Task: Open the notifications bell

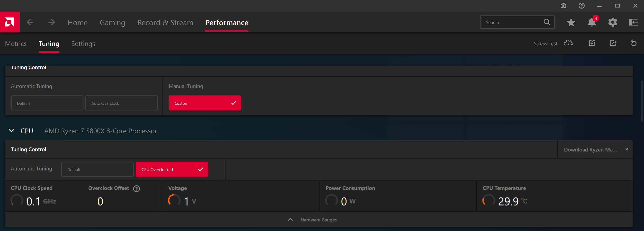Action: click(x=592, y=22)
